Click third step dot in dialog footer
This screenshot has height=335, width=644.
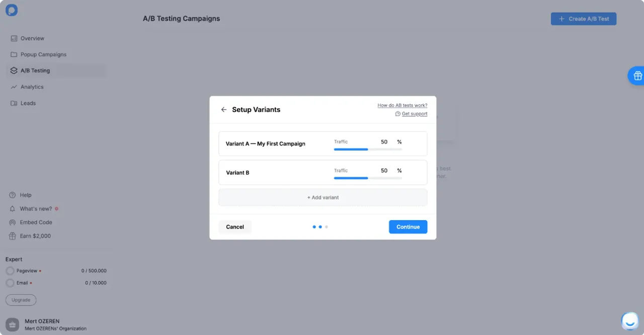pos(327,227)
